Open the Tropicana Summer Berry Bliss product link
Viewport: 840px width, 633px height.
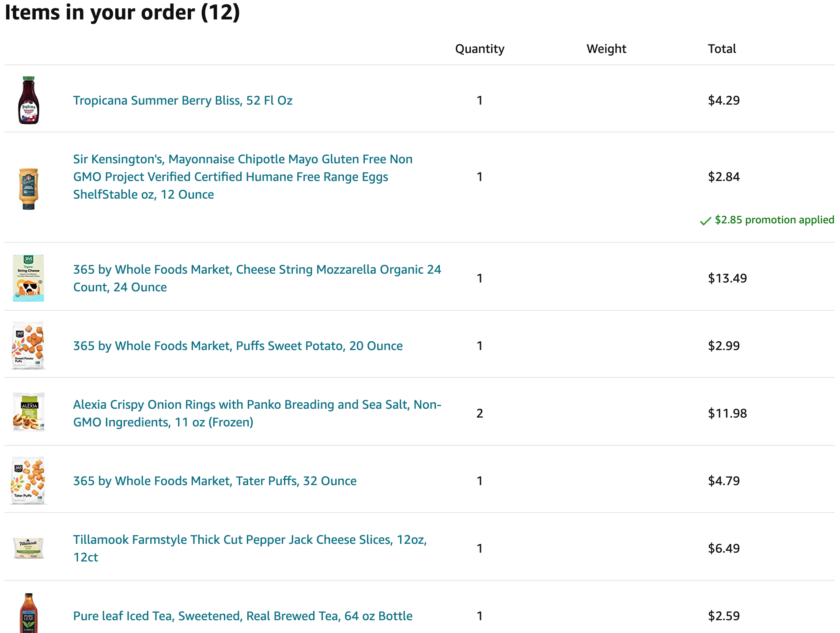pos(183,100)
